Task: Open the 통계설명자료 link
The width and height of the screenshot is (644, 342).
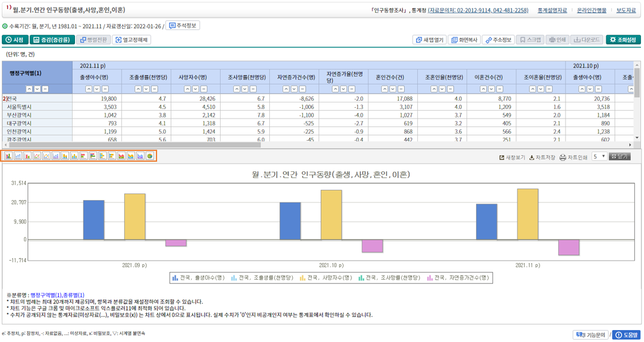Action: coord(552,10)
